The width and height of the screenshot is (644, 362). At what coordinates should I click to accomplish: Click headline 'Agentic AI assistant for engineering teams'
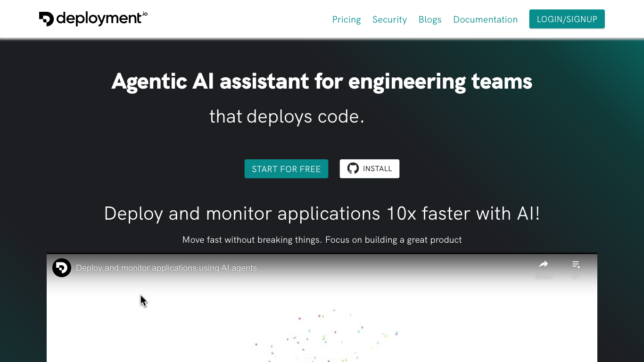click(x=322, y=82)
